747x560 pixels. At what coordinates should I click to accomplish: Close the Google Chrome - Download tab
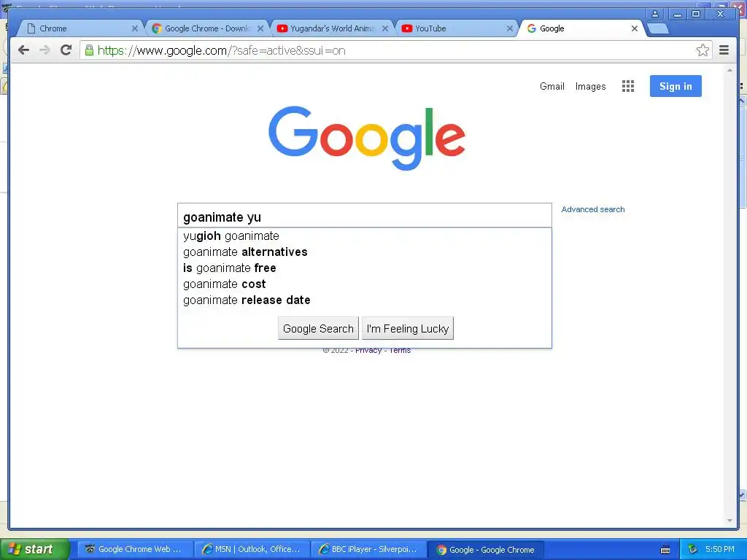pos(260,28)
